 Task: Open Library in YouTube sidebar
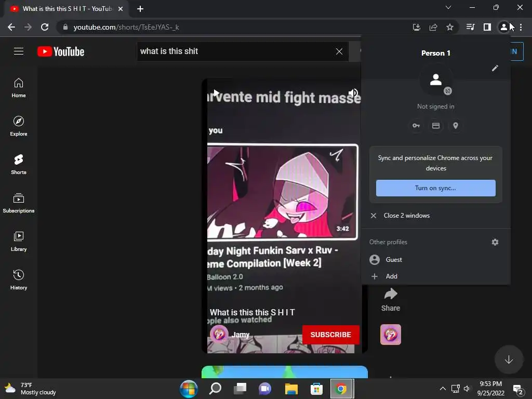[x=19, y=242]
